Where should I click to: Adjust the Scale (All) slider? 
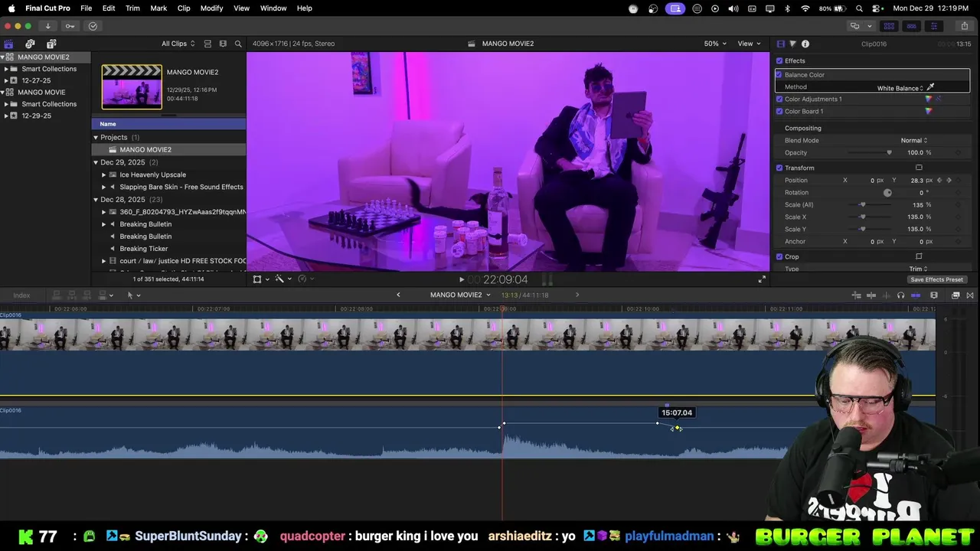[863, 204]
